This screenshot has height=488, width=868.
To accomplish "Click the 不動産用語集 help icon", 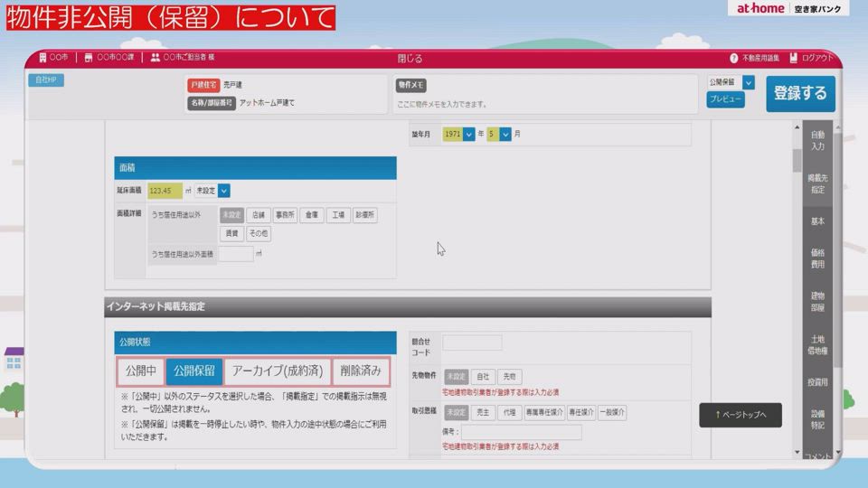I will [x=734, y=58].
